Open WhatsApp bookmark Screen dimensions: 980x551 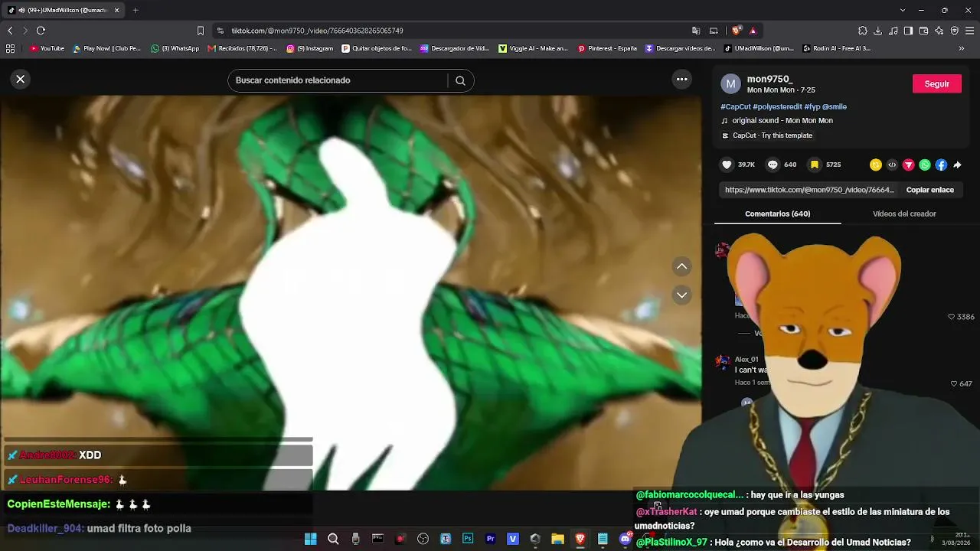click(175, 48)
